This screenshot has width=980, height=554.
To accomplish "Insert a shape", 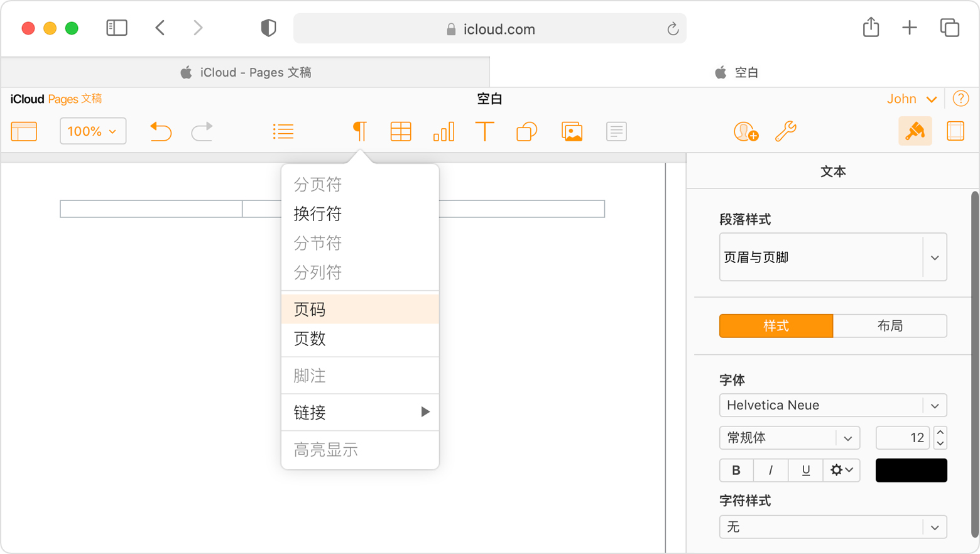I will click(526, 131).
